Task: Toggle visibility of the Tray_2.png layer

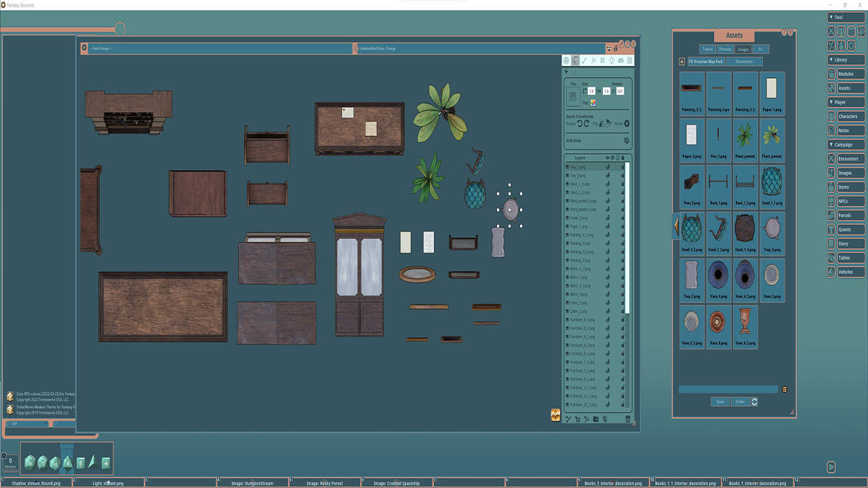Action: click(x=608, y=167)
